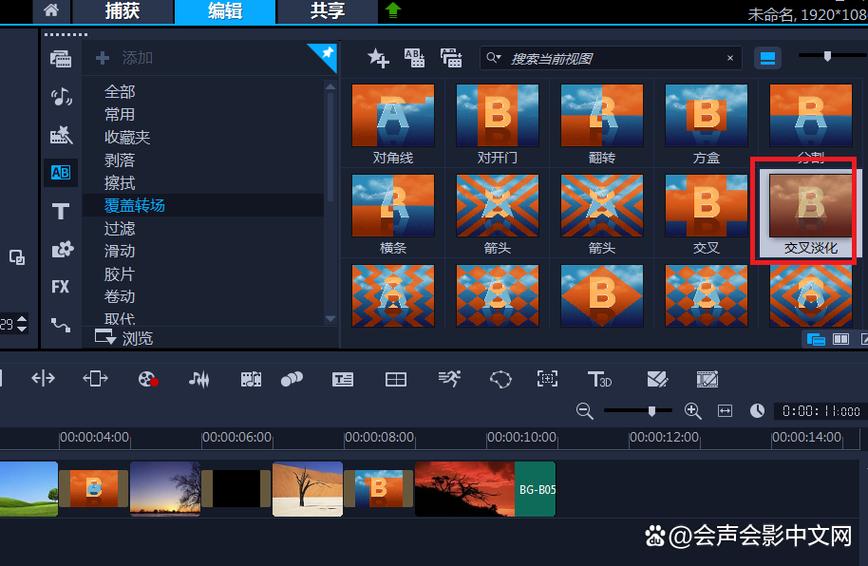Select the 擦拭 category
Viewport: 868px width, 566px height.
120,183
